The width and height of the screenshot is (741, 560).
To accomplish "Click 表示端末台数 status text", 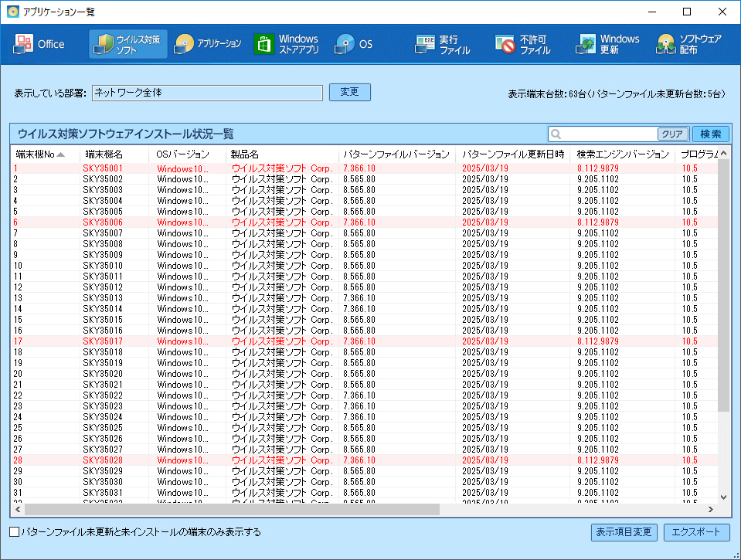I will (617, 94).
